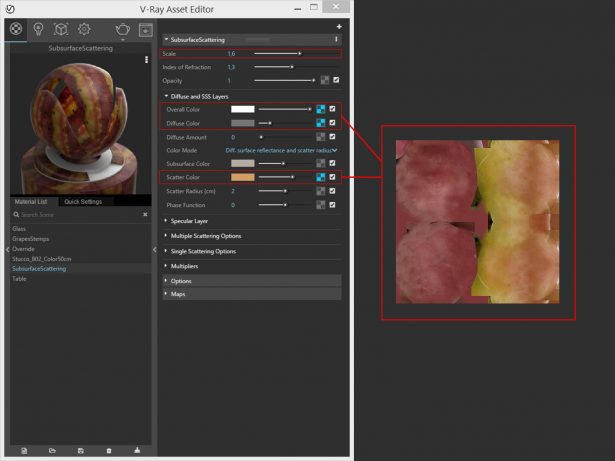This screenshot has width=615, height=461.
Task: Click the peach texture image preview
Action: pyautogui.click(x=478, y=222)
